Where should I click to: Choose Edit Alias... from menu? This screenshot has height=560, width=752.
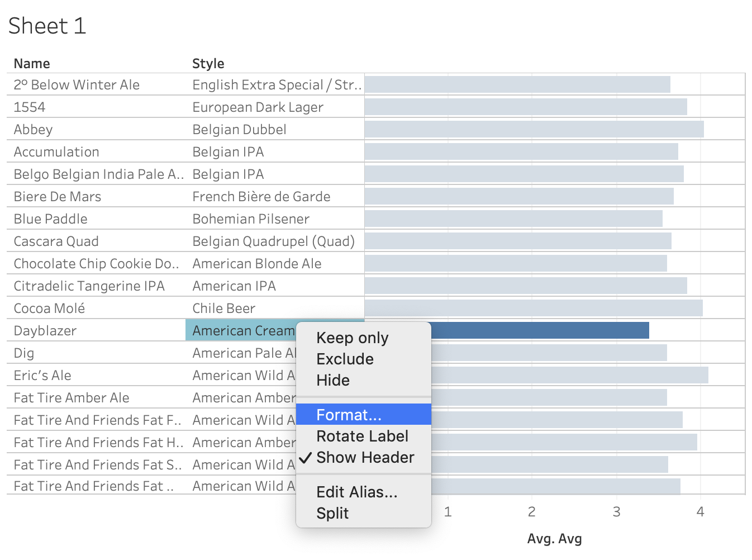pos(363,492)
